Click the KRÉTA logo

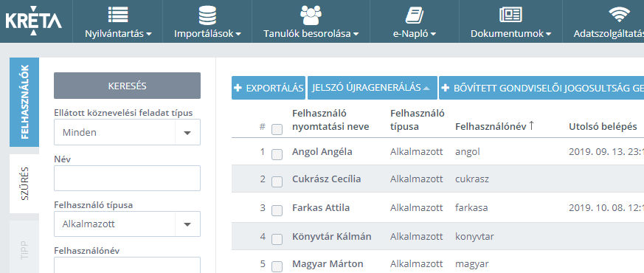click(x=34, y=21)
